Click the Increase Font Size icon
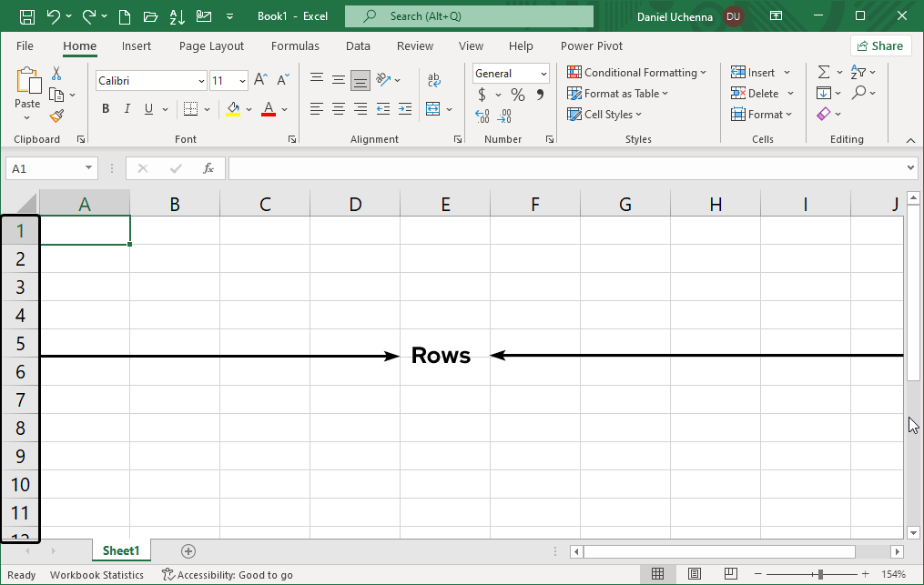924x585 pixels. pyautogui.click(x=260, y=80)
